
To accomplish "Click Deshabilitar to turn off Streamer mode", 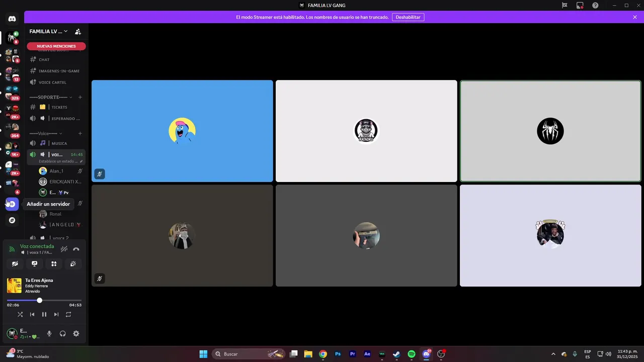I will [408, 17].
